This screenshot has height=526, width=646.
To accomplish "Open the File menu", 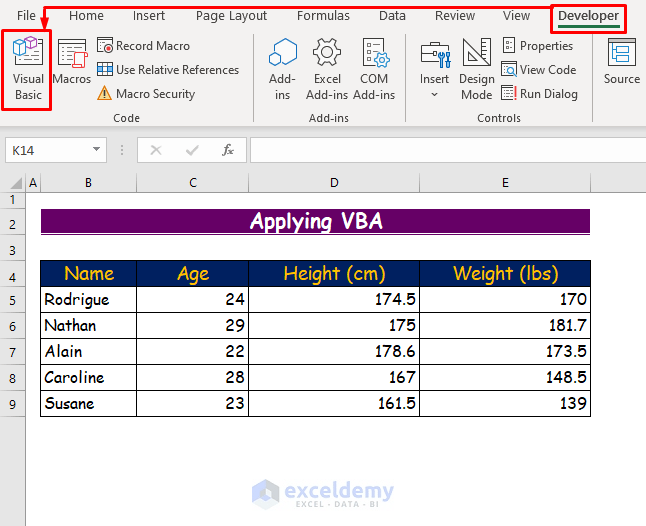I will (26, 16).
